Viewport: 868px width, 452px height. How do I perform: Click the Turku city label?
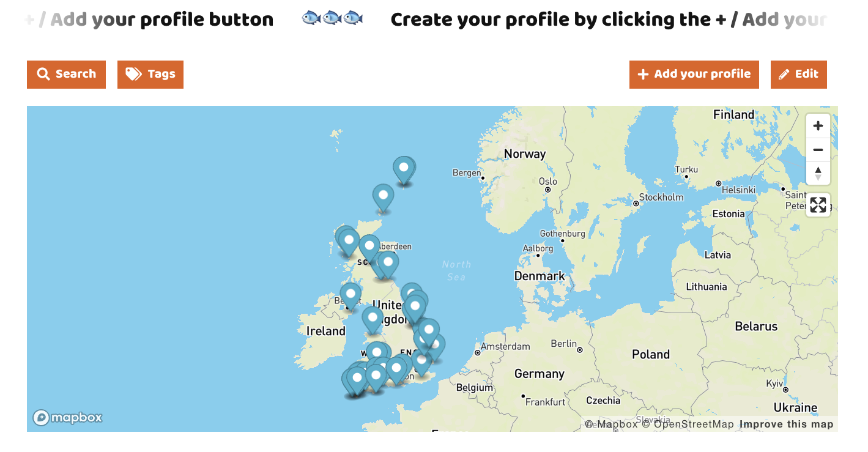(686, 169)
